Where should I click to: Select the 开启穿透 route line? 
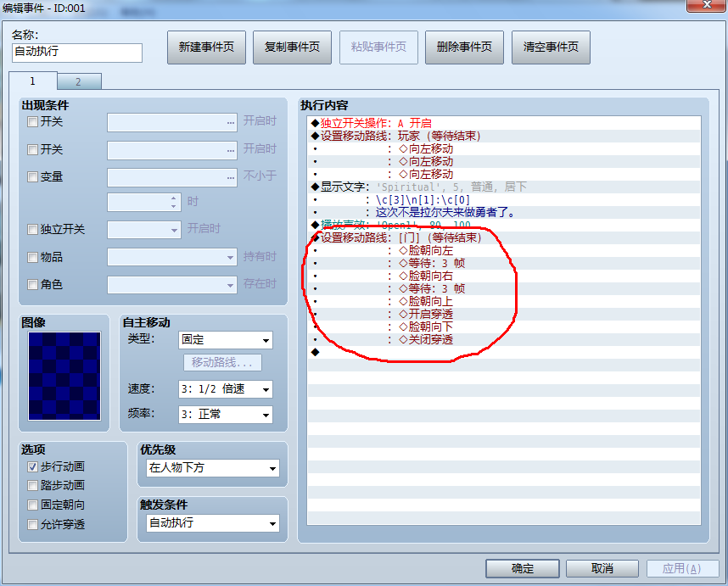tap(504, 314)
